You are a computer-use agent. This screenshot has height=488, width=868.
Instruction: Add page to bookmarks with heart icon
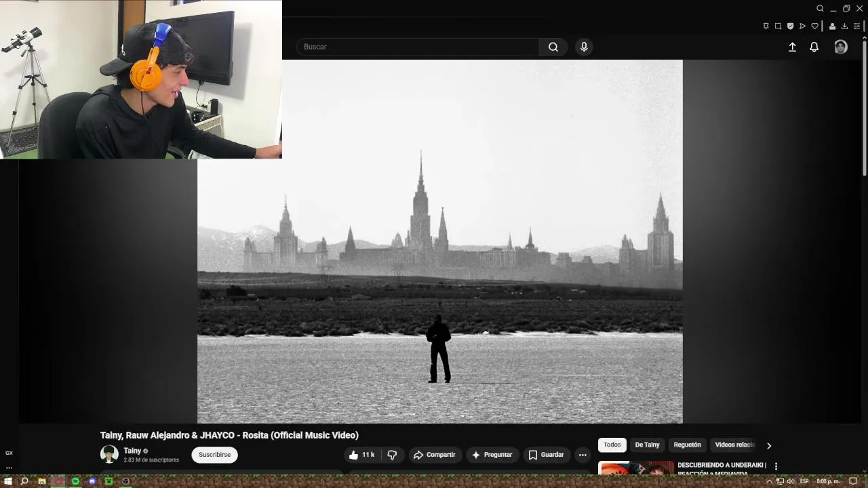tap(815, 26)
